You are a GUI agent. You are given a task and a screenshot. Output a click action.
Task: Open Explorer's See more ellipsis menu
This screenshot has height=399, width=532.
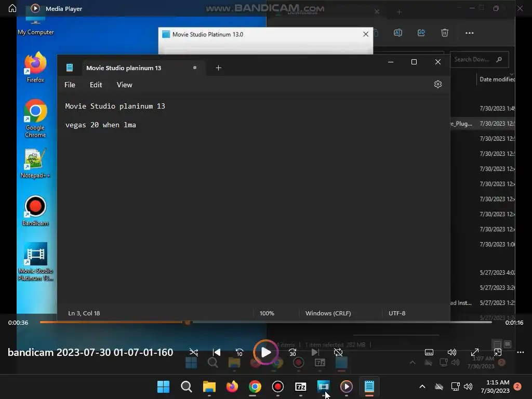pyautogui.click(x=470, y=33)
